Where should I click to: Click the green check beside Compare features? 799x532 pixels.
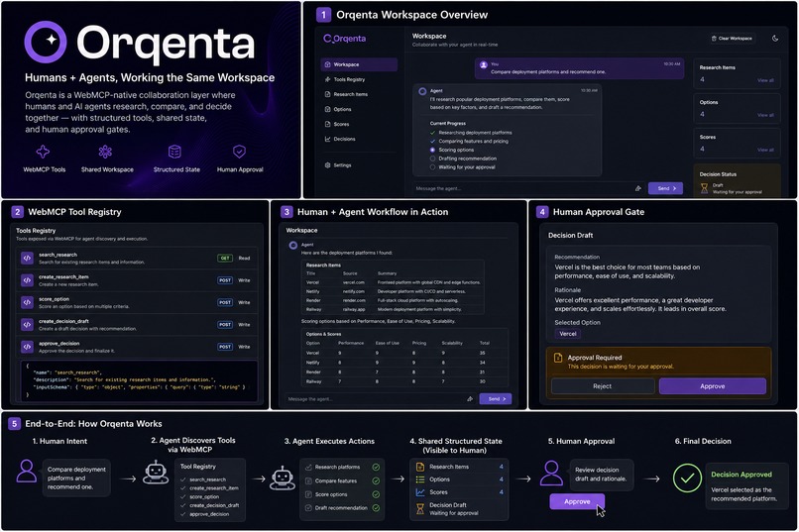click(x=376, y=481)
